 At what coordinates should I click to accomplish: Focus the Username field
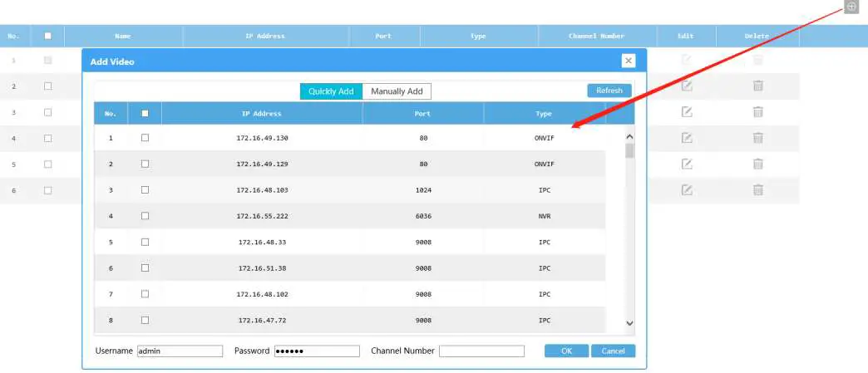(x=180, y=351)
